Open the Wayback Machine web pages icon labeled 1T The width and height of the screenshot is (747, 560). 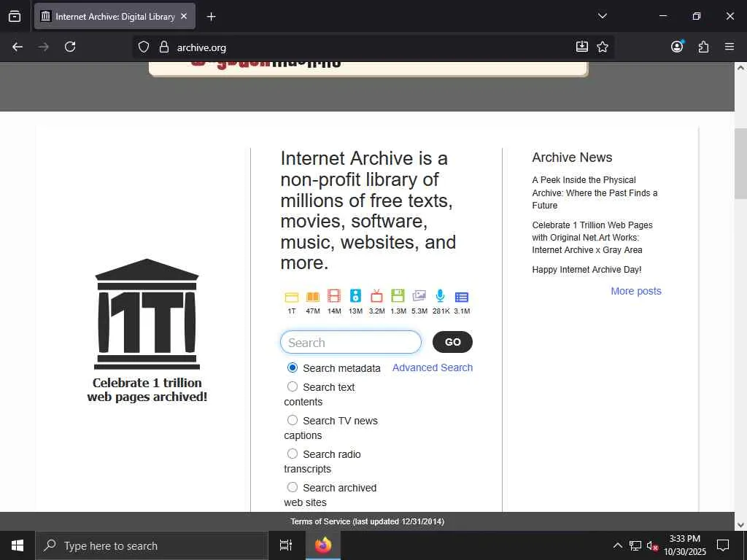pos(292,297)
